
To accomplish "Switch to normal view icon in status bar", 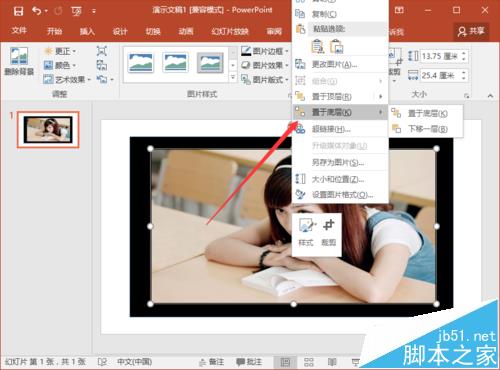I will [285, 362].
